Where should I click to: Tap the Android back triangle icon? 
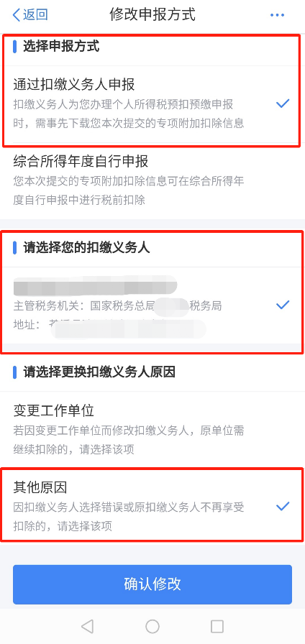(87, 626)
